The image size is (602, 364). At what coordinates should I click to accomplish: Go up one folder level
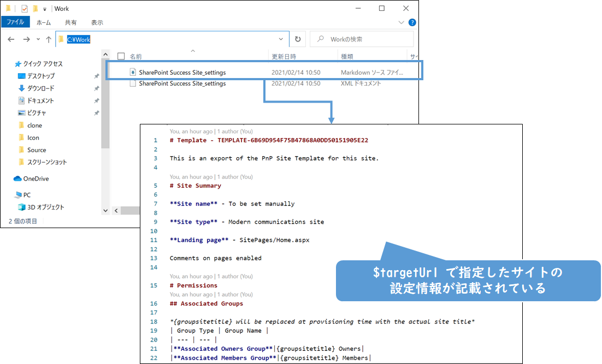click(x=49, y=39)
